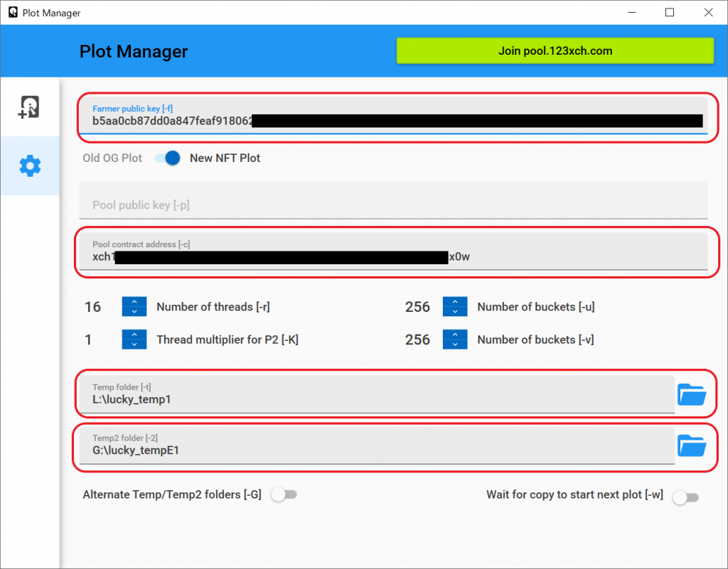Enable Alternate Temp/Temp2 folders toggle

(284, 495)
